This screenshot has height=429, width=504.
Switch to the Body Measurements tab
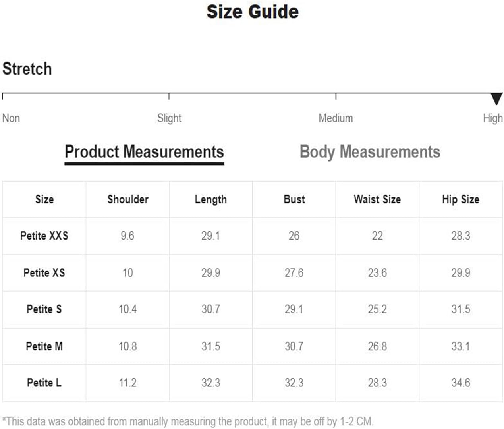370,152
